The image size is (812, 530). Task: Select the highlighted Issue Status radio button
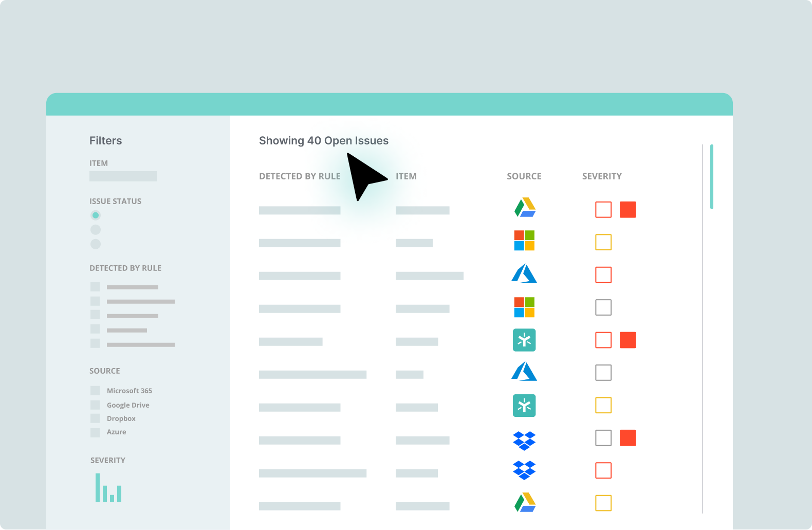tap(96, 215)
